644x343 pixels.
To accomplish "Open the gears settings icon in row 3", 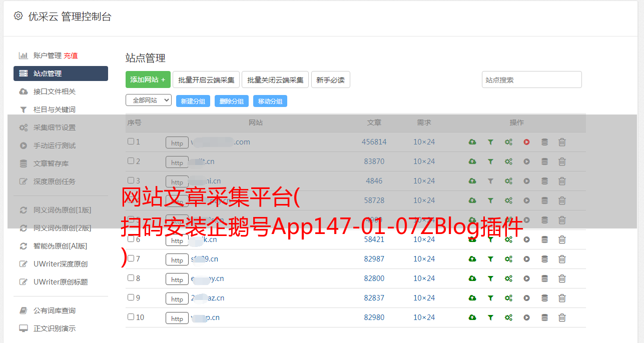I will click(x=508, y=181).
